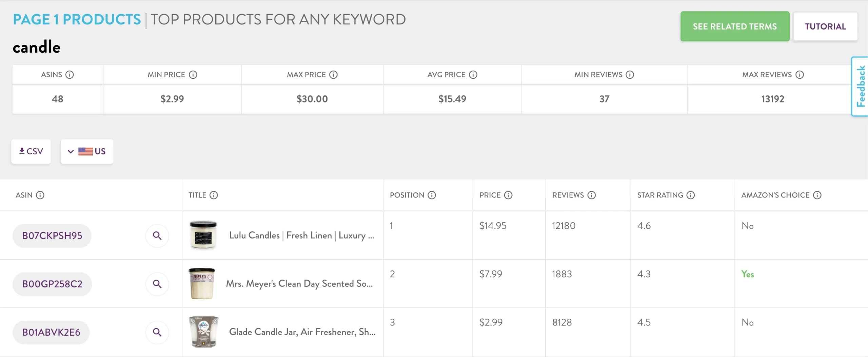
Task: Click the magnifier icon beside B01ABVK2E6
Action: tap(157, 332)
